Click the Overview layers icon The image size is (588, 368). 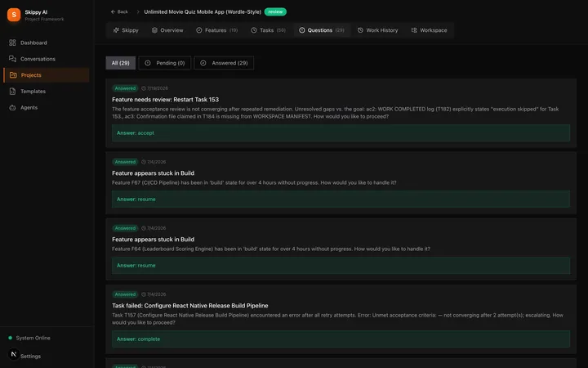coord(154,30)
